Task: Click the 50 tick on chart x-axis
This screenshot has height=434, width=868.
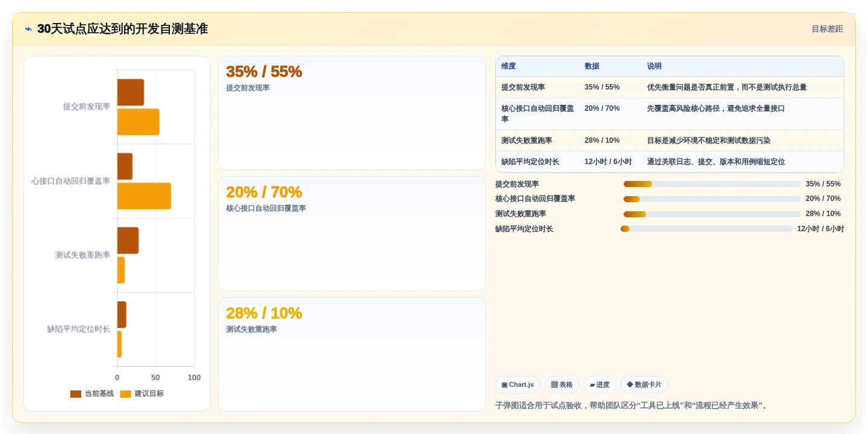Action: tap(155, 378)
